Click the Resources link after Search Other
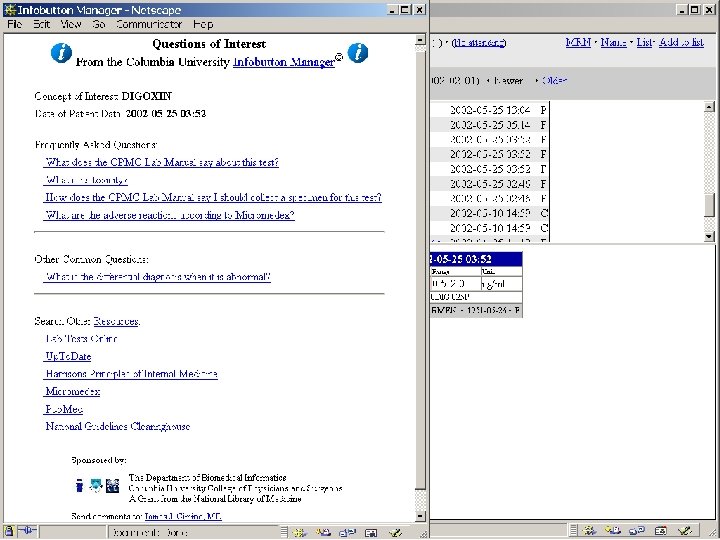This screenshot has height=540, width=720. click(x=116, y=321)
